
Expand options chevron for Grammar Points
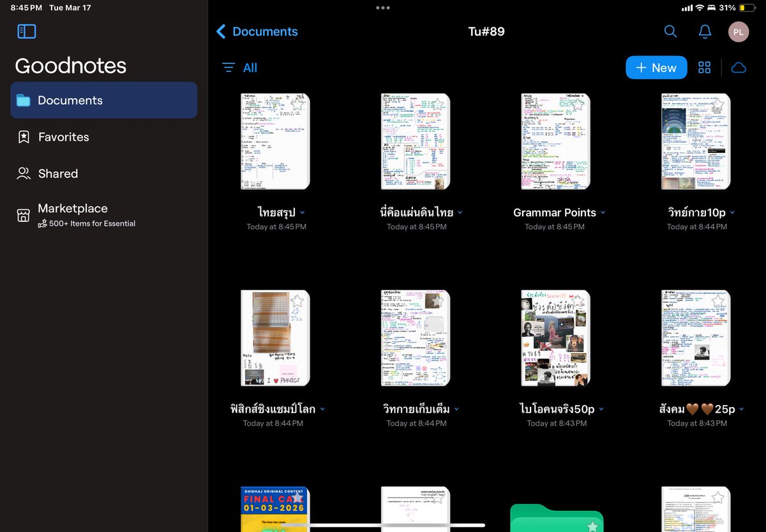coord(603,212)
